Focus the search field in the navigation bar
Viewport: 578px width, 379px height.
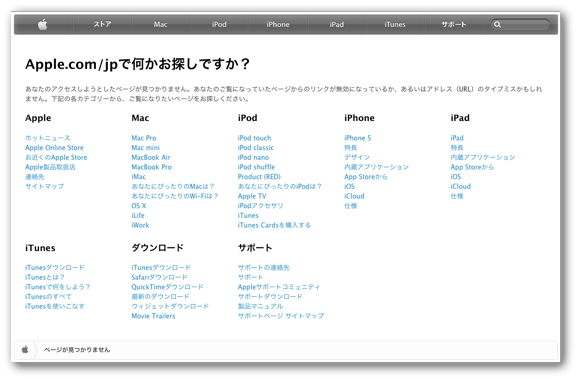520,24
